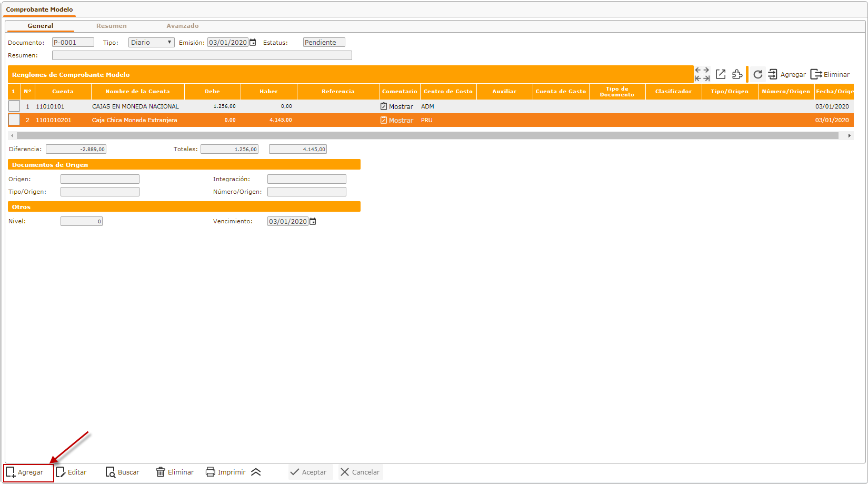Image resolution: width=868 pixels, height=484 pixels.
Task: Tick the checkbox for row 2
Action: click(x=14, y=120)
